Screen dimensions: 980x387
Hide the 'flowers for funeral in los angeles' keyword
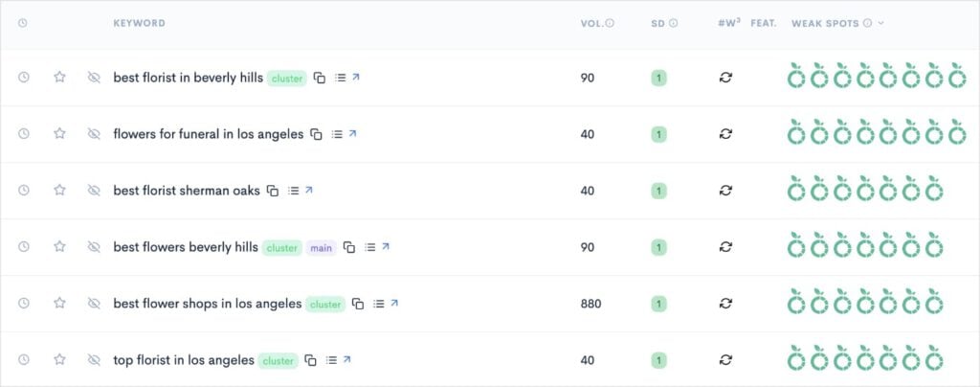pos(94,134)
